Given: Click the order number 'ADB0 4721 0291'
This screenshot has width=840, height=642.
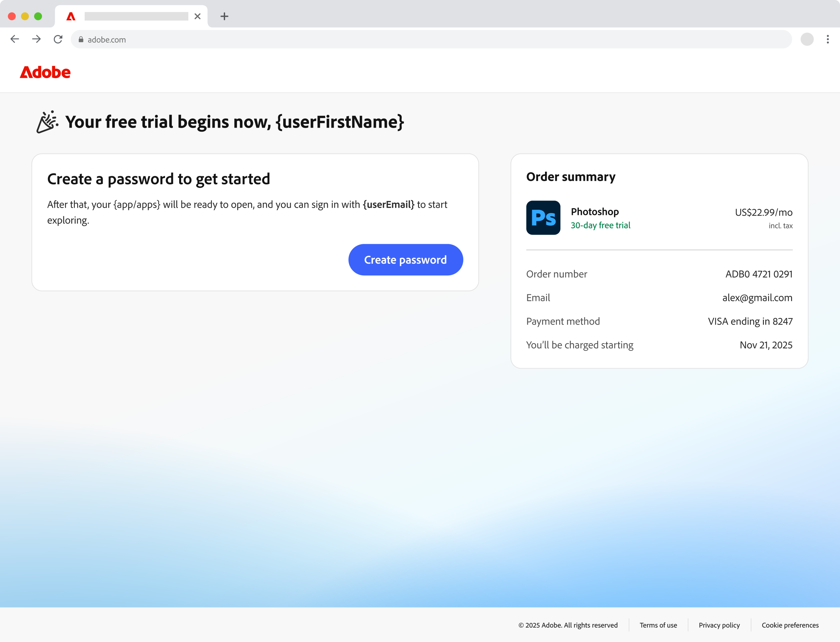Looking at the screenshot, I should pyautogui.click(x=759, y=274).
